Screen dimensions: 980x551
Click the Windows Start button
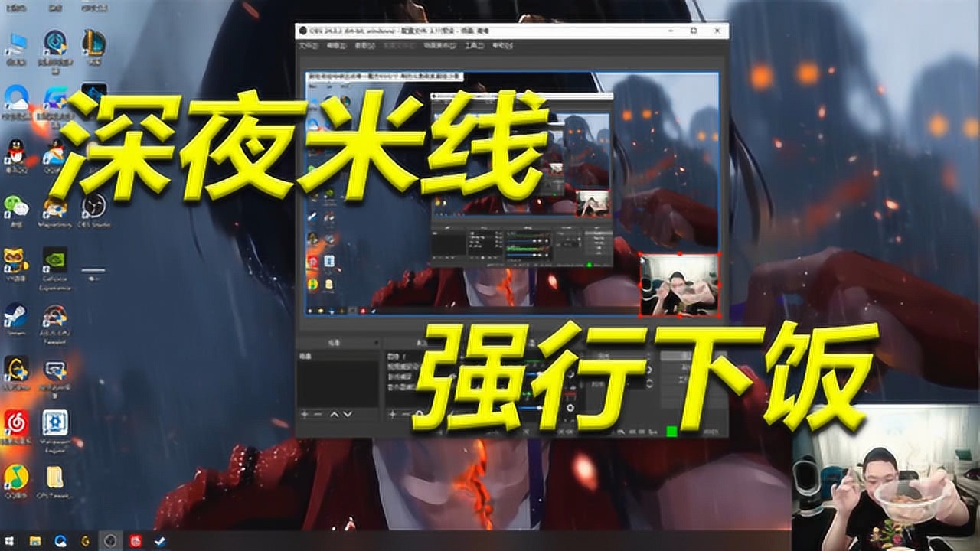[11, 540]
